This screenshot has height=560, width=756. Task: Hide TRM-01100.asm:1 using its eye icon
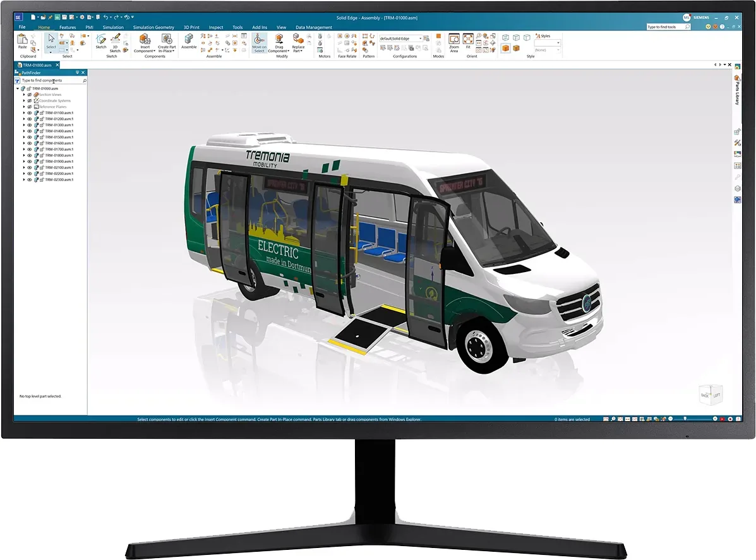[x=30, y=113]
